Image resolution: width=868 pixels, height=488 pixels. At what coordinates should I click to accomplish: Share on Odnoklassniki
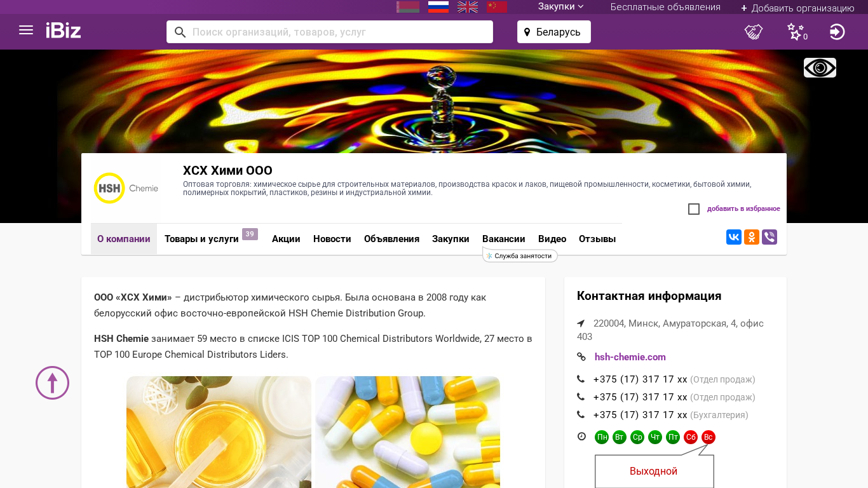(752, 237)
